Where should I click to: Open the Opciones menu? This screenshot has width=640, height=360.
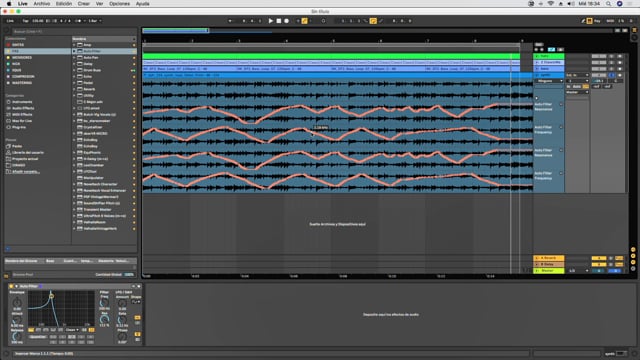[119, 4]
